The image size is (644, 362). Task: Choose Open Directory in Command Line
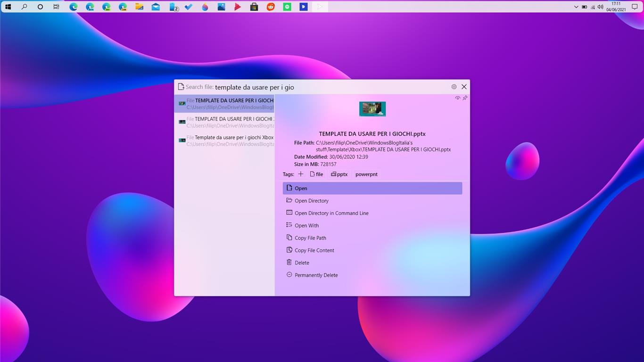pos(331,213)
